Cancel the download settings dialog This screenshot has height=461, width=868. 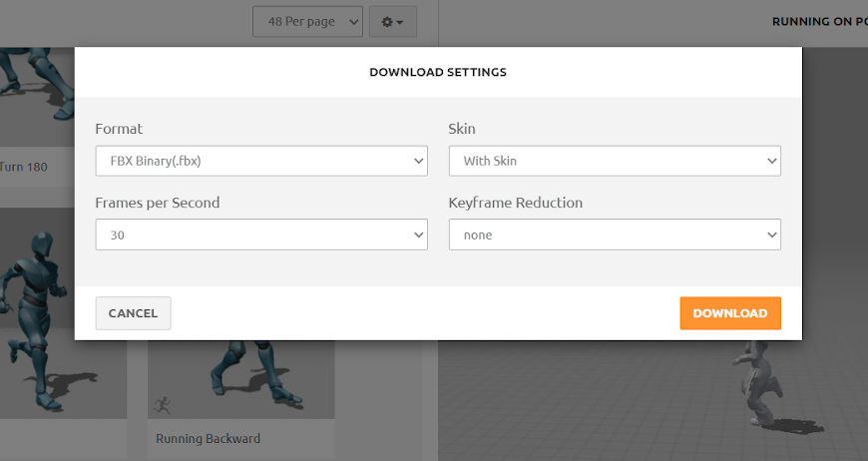(133, 313)
